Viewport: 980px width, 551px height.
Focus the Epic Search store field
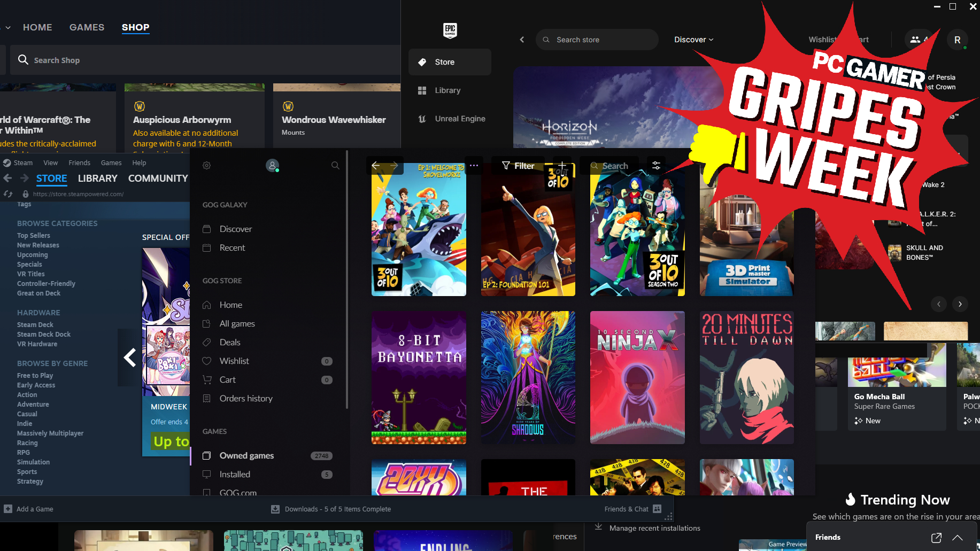pyautogui.click(x=597, y=40)
